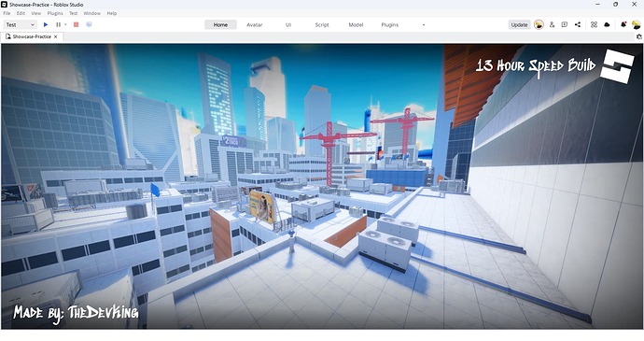644x341 pixels.
Task: Open the Help menu
Action: pyautogui.click(x=112, y=13)
